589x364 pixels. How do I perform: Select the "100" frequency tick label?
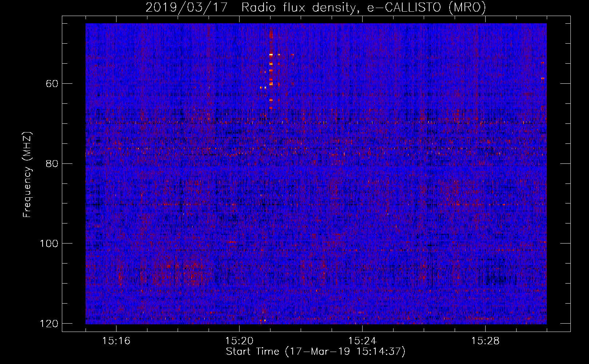[x=49, y=244]
